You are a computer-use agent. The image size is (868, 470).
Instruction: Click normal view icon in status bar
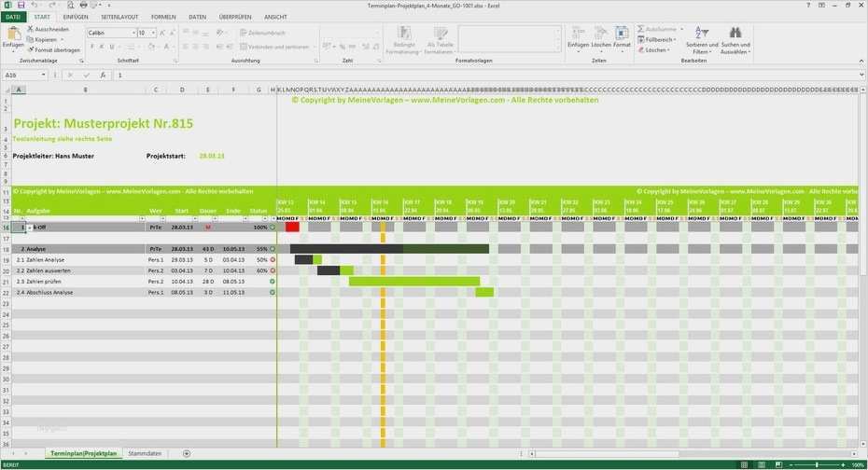[x=744, y=465]
